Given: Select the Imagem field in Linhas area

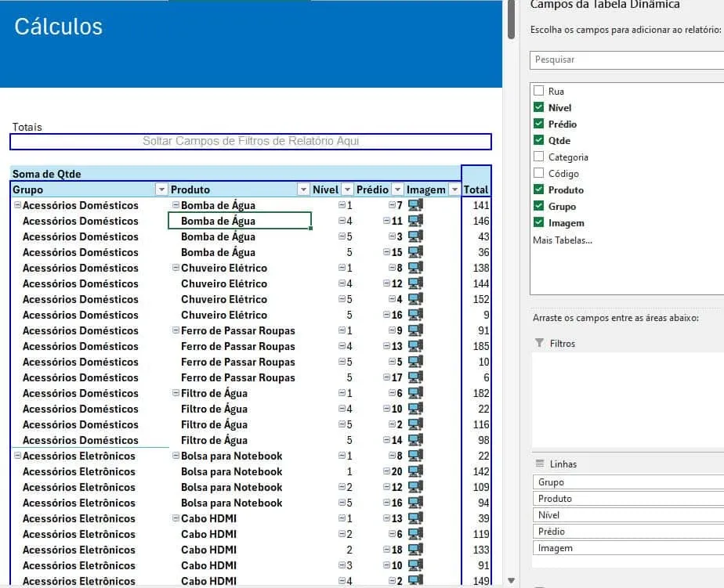Looking at the screenshot, I should 628,548.
